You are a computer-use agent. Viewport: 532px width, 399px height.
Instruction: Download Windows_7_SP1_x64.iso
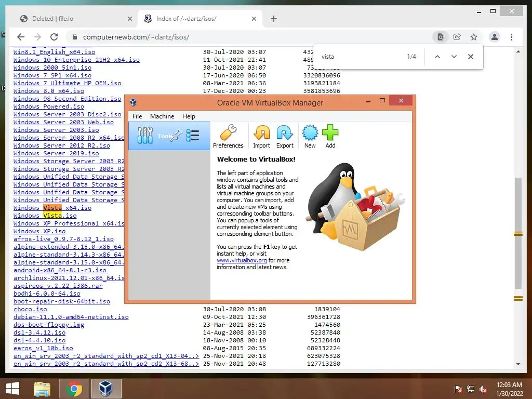pyautogui.click(x=52, y=75)
